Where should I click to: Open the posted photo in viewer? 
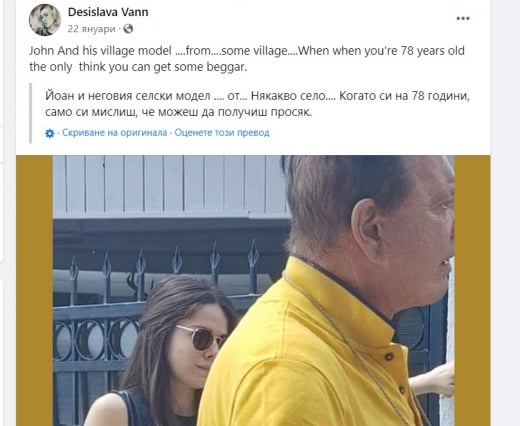click(x=253, y=290)
